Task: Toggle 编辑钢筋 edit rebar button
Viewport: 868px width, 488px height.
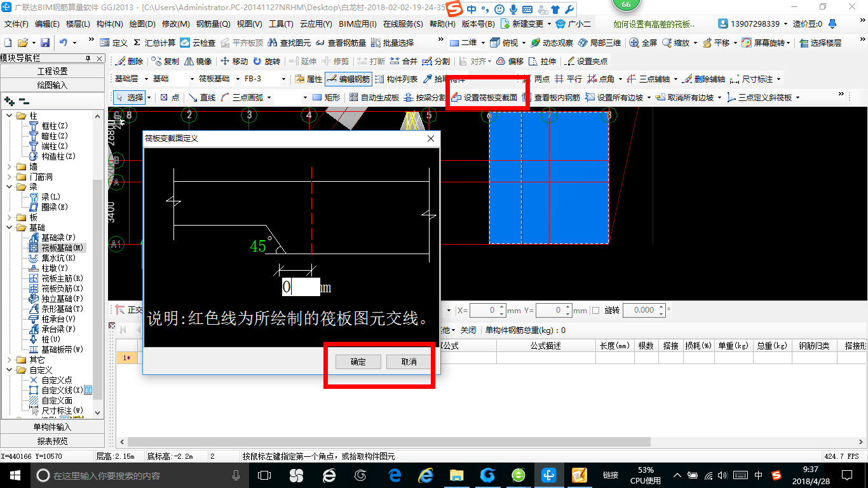Action: pos(348,79)
